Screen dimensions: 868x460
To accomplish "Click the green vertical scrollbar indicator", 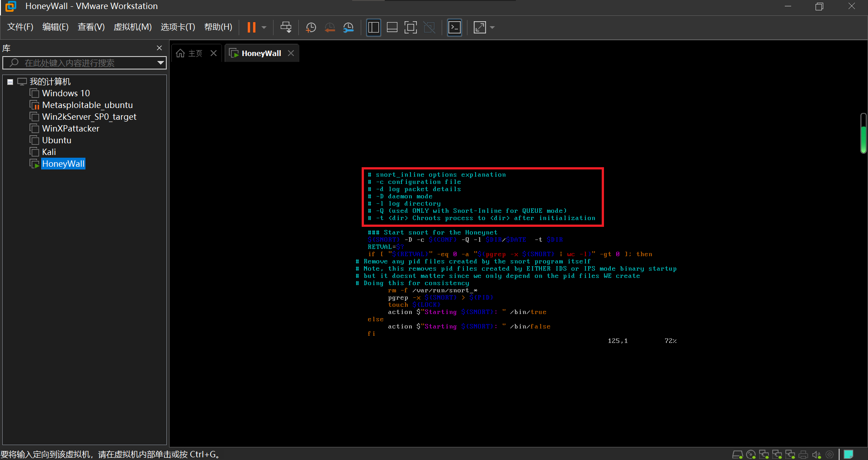I will pos(863,133).
